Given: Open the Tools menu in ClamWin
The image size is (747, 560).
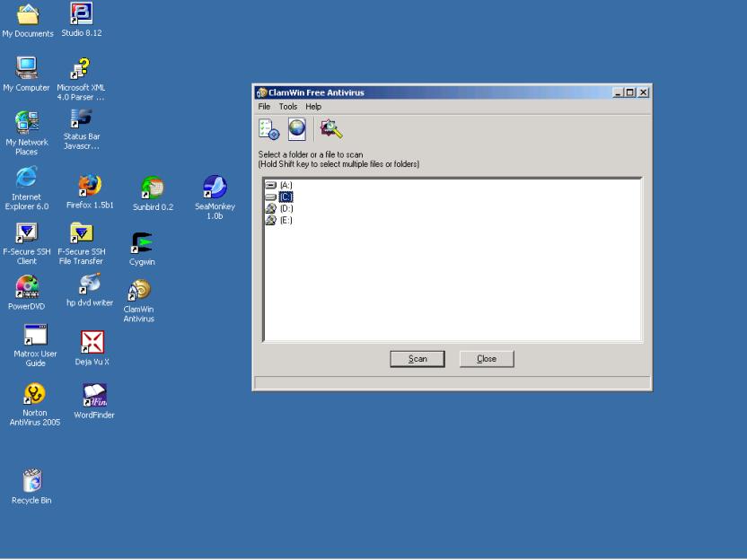Looking at the screenshot, I should tap(287, 107).
